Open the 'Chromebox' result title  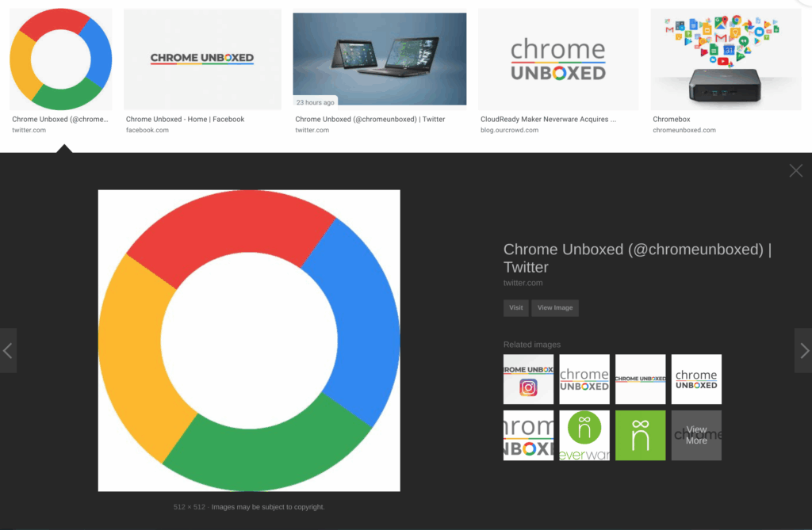pyautogui.click(x=672, y=119)
